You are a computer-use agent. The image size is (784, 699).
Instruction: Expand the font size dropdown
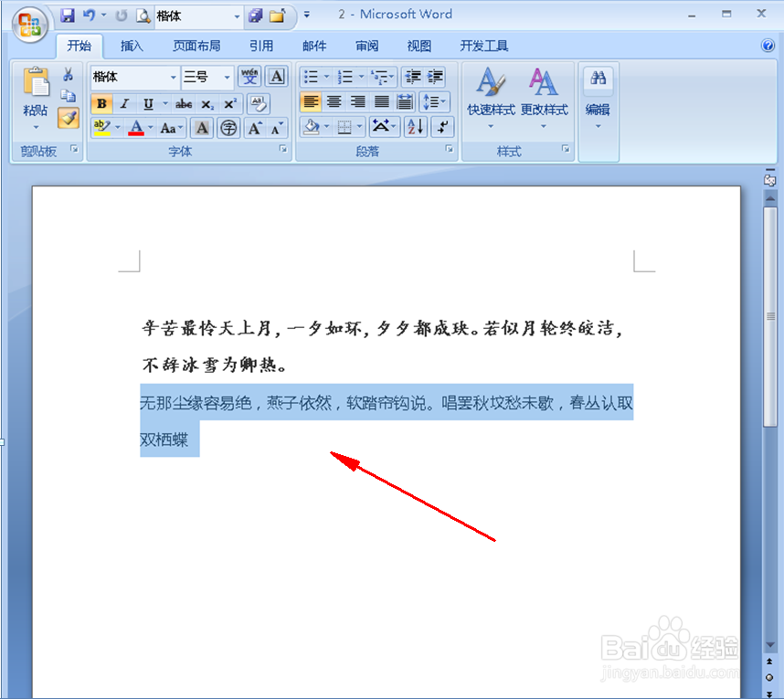tap(226, 77)
